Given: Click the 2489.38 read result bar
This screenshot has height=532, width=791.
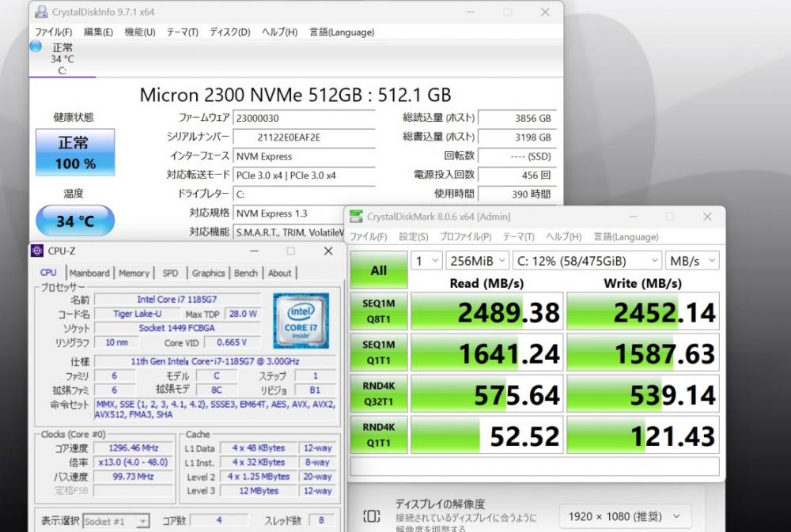Looking at the screenshot, I should coord(486,311).
